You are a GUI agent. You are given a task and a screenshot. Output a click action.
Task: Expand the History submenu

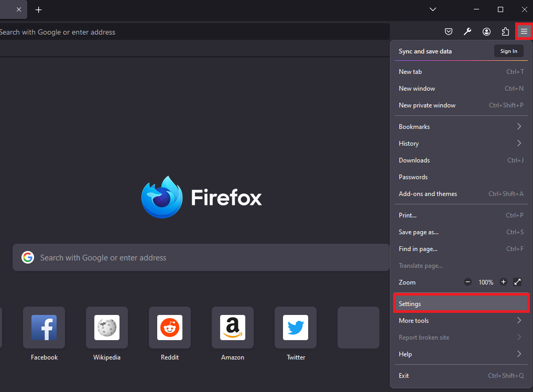pyautogui.click(x=461, y=143)
